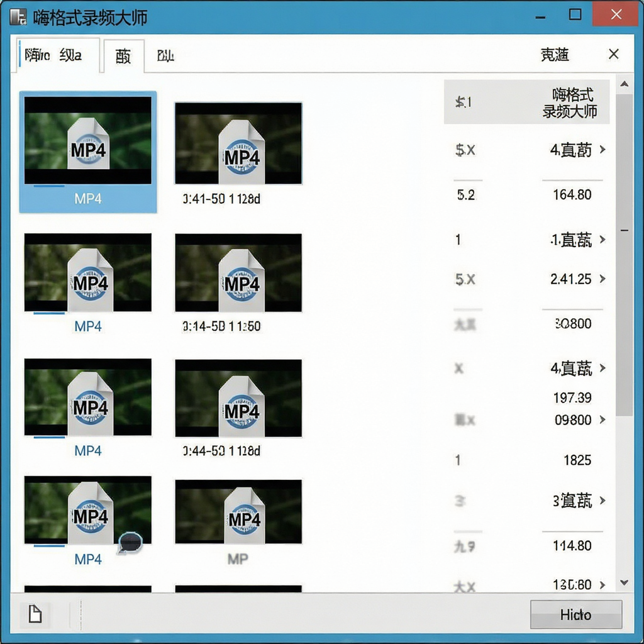Click the file name 0:14-5B 11:50

point(221,326)
